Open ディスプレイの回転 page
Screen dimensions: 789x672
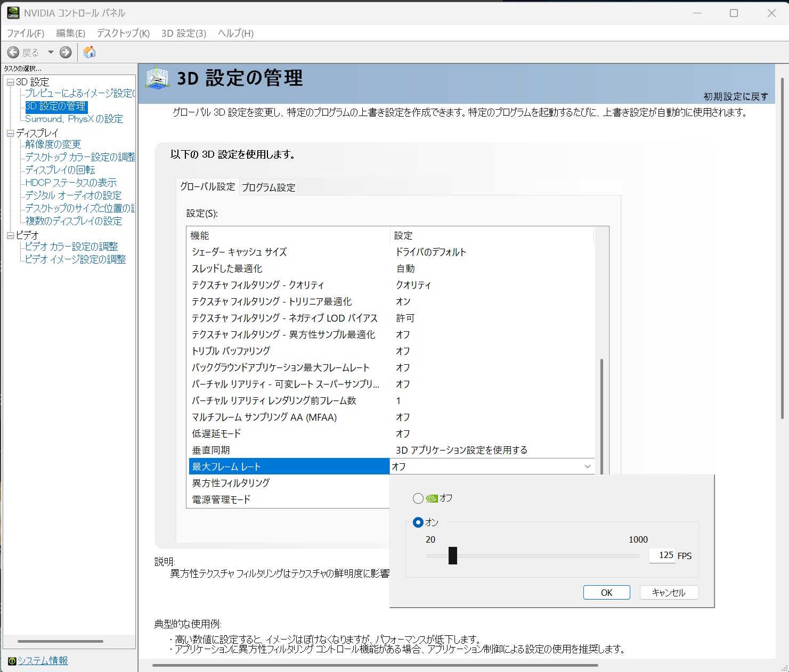[60, 170]
